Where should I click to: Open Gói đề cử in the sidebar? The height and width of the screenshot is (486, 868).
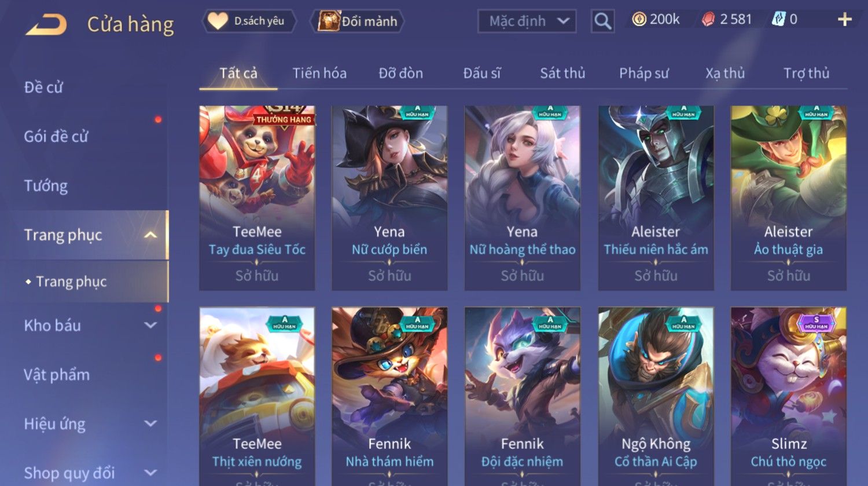(56, 137)
